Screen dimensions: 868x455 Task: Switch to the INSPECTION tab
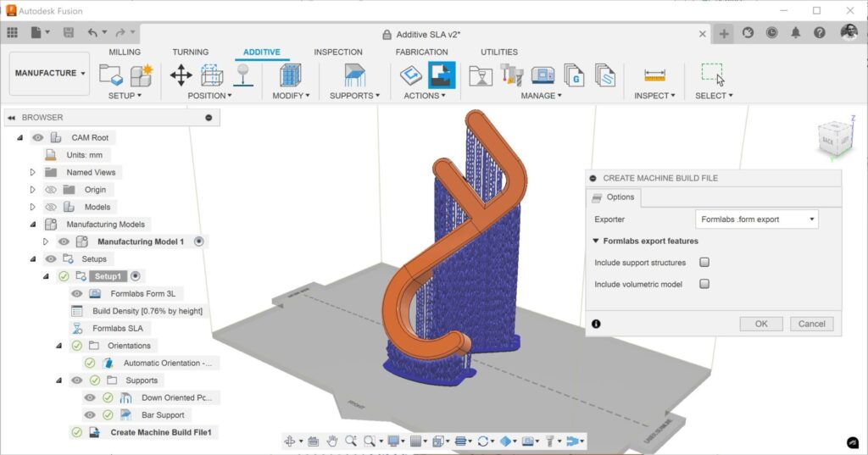point(338,52)
